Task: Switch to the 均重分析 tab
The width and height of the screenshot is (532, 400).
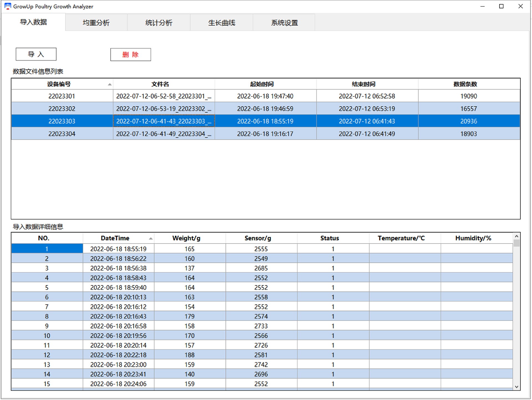Action: [96, 23]
